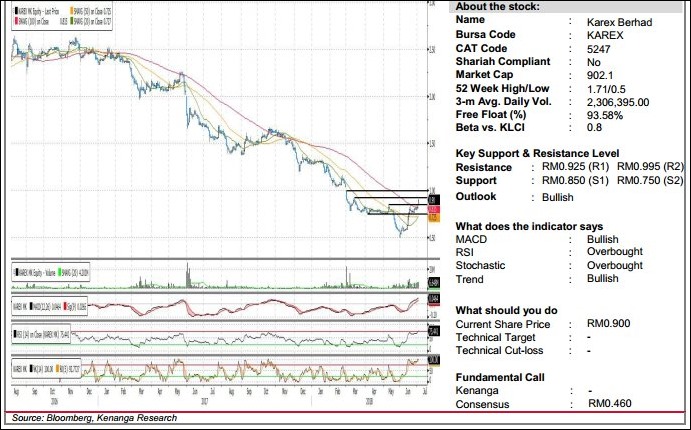This screenshot has height=430, width=691.
Task: Select the name value 'Karex Berhad'
Action: pos(620,22)
